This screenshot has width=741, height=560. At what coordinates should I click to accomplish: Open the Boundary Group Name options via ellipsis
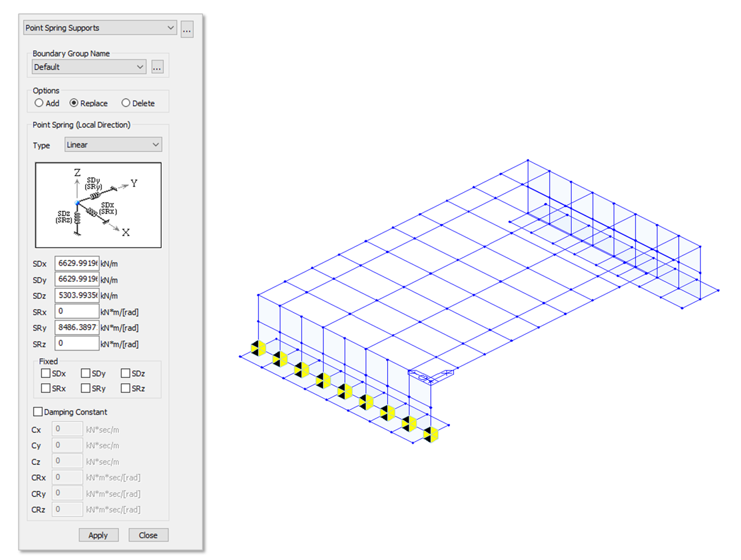coord(157,66)
